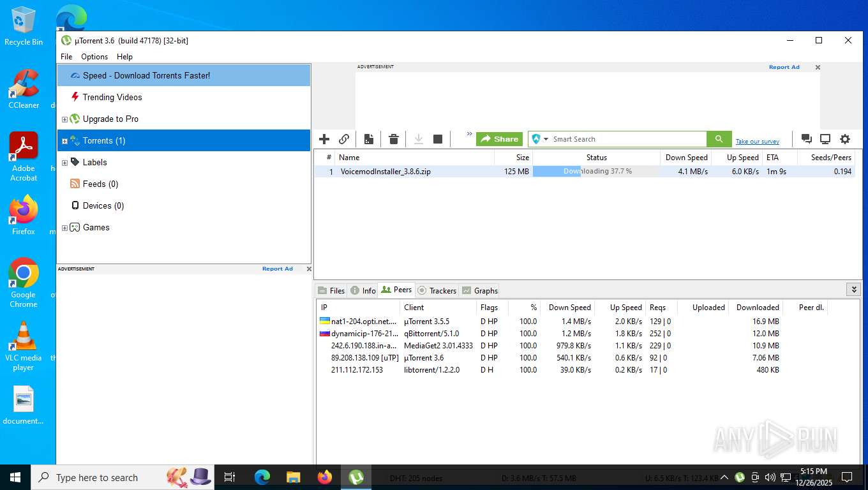Open the search provider shield dropdown
Screen dimensions: 868x490
click(540, 139)
